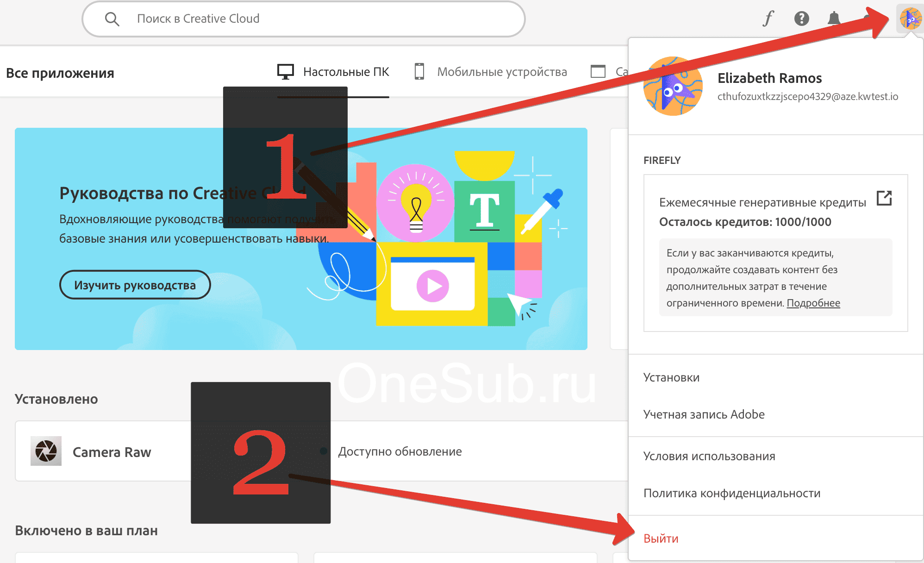Open the Adobe Fonts icon
Screen dimensions: 924x563
pyautogui.click(x=768, y=19)
